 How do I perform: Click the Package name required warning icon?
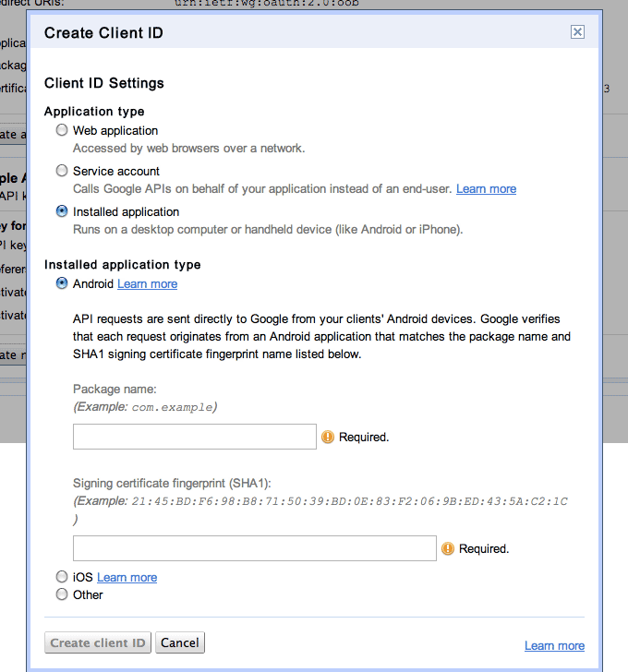327,437
